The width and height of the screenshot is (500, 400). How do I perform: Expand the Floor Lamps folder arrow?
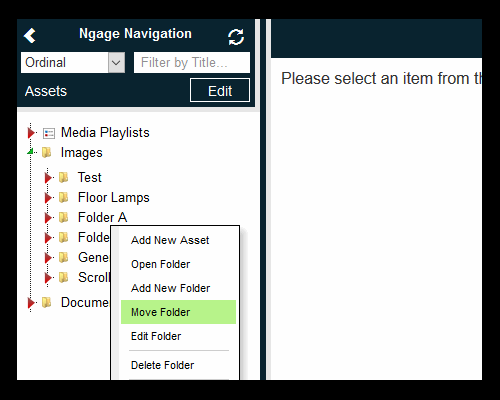(48, 198)
